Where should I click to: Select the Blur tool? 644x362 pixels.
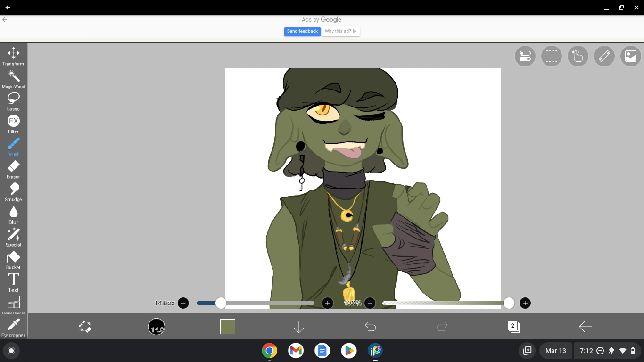(x=13, y=213)
